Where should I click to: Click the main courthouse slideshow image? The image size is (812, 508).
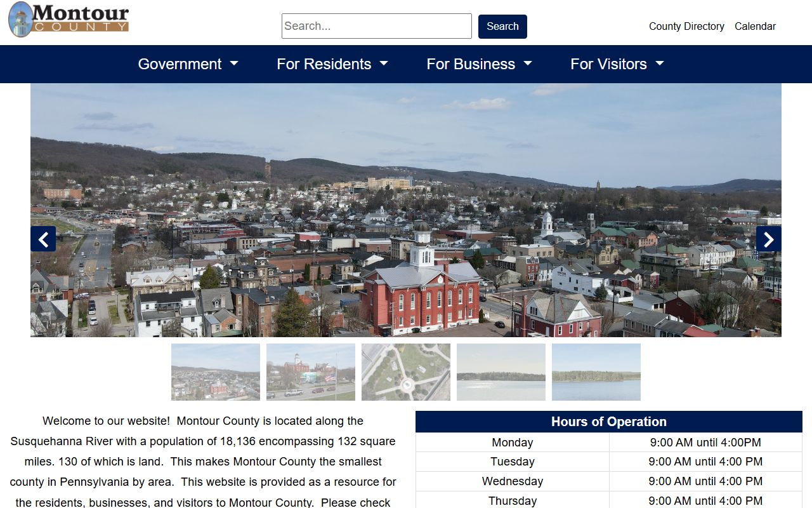click(406, 210)
